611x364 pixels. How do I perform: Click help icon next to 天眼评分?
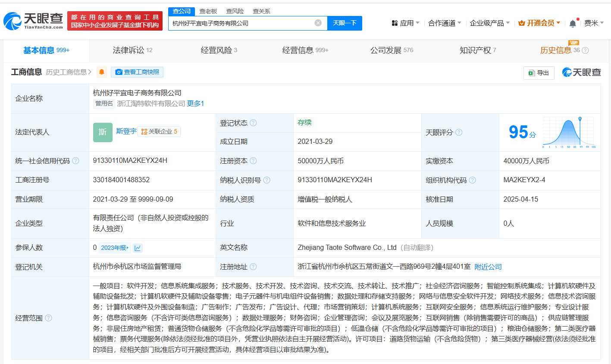(459, 132)
